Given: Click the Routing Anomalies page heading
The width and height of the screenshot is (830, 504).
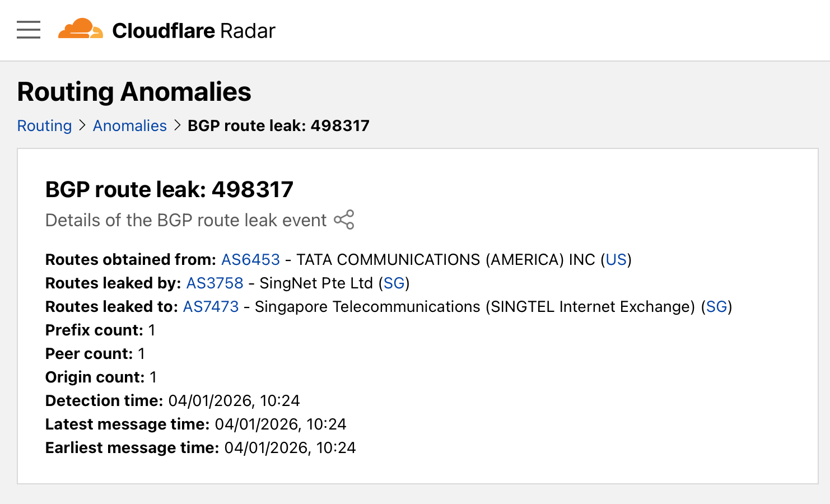Looking at the screenshot, I should (134, 92).
